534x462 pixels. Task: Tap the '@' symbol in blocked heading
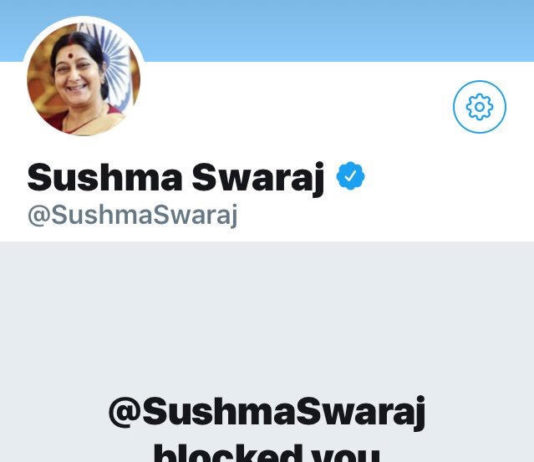tap(124, 411)
